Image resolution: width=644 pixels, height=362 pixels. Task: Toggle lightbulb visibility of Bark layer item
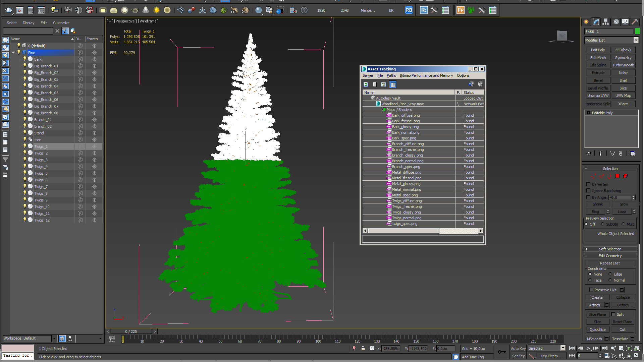(x=24, y=59)
